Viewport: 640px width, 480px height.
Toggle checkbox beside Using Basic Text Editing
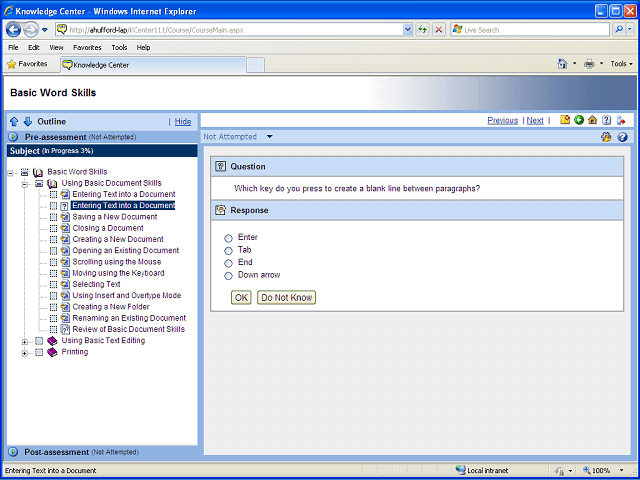39,341
